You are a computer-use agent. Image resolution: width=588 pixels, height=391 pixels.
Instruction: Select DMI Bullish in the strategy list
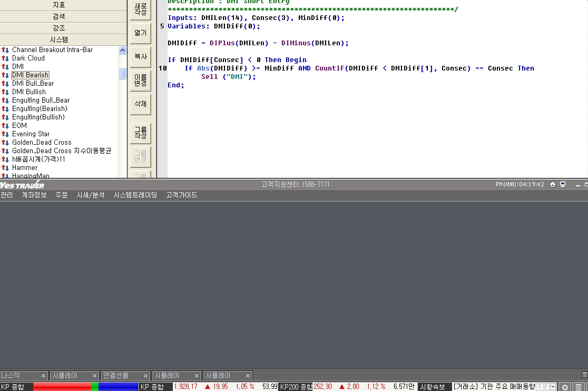tap(29, 92)
